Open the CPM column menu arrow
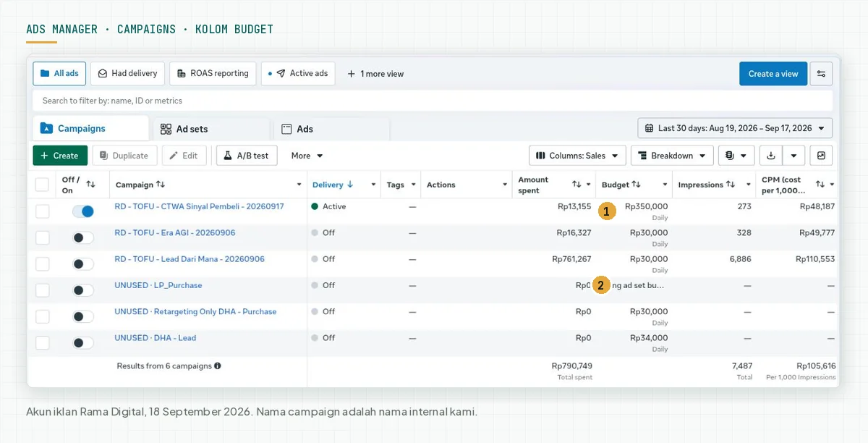 point(833,185)
